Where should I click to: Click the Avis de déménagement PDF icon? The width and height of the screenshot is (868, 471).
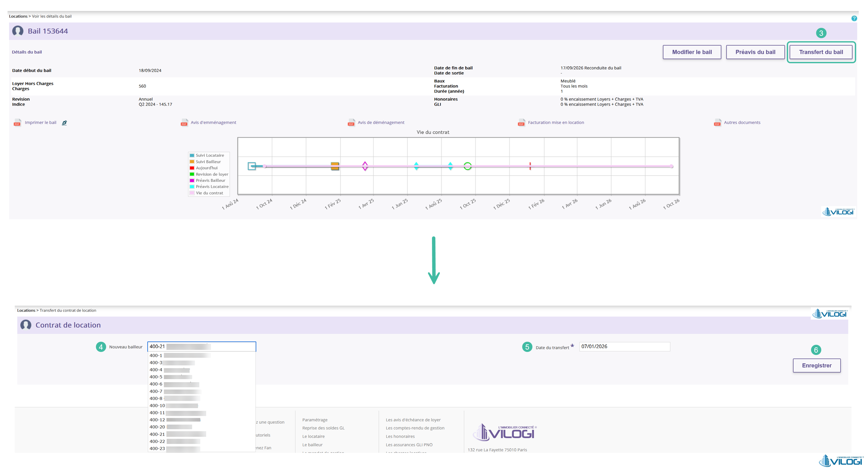coord(351,123)
